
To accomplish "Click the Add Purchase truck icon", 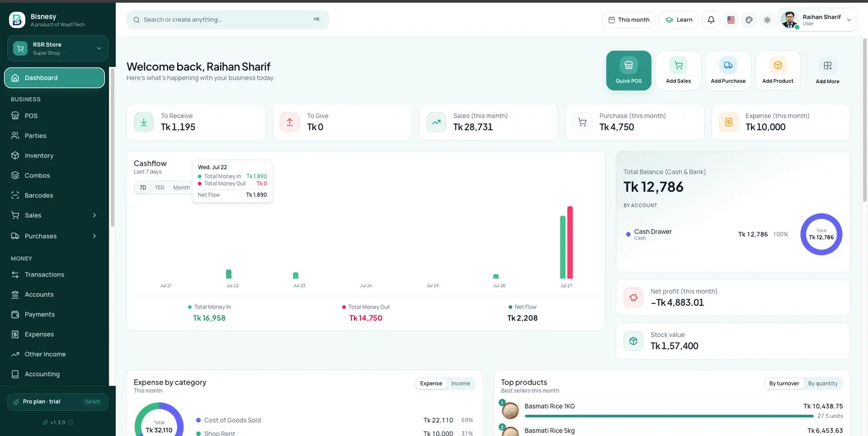I will (x=728, y=65).
